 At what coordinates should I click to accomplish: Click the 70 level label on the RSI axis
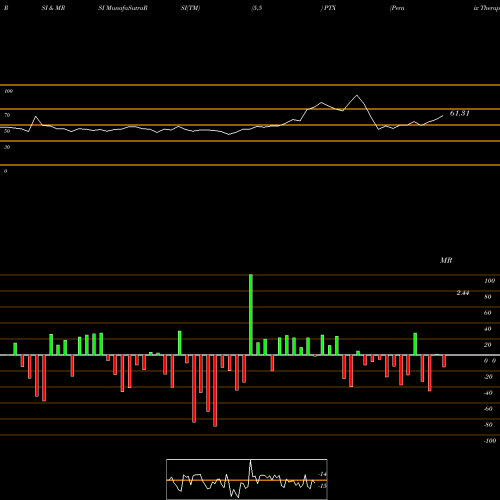click(7, 115)
